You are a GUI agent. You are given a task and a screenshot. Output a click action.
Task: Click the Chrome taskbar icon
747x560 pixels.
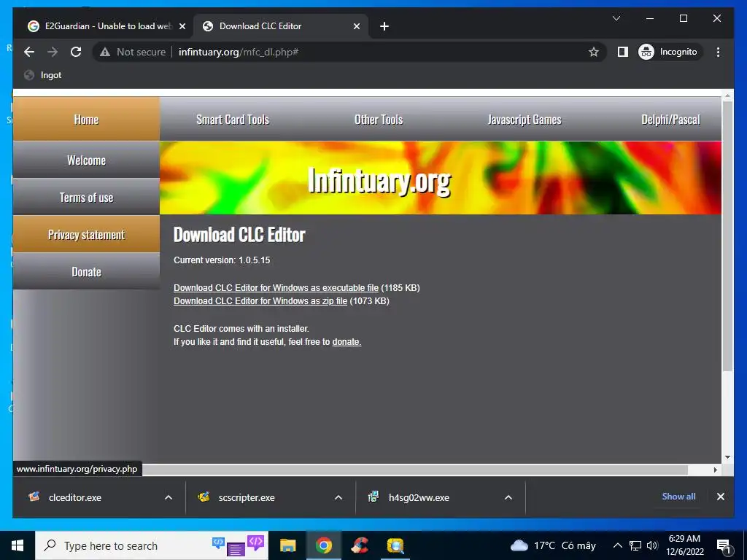coord(323,545)
